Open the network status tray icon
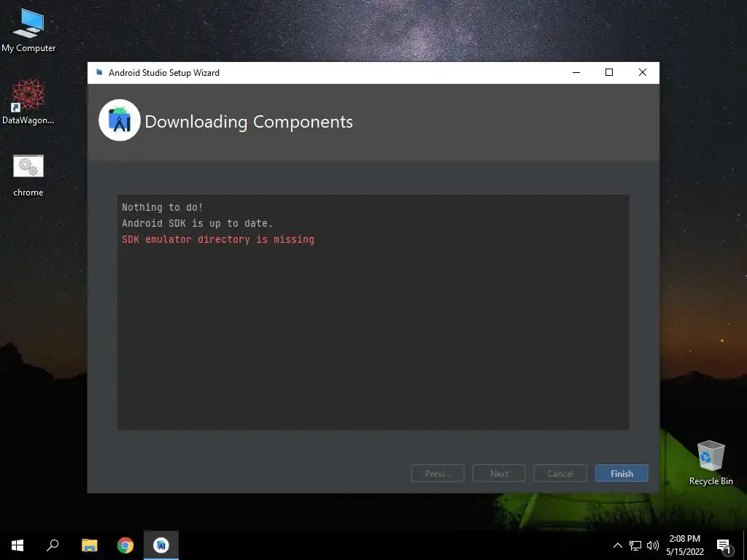This screenshot has width=747, height=560. click(635, 545)
